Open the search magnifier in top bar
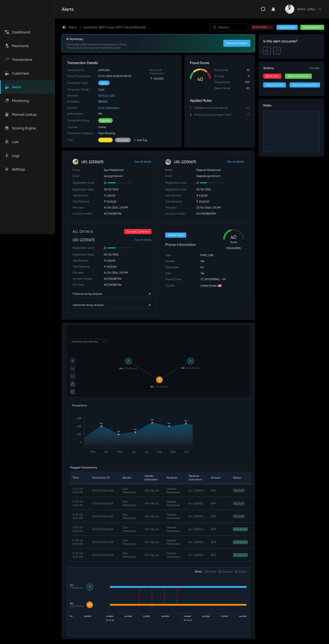Viewport: 329px width, 644px height. tap(263, 9)
